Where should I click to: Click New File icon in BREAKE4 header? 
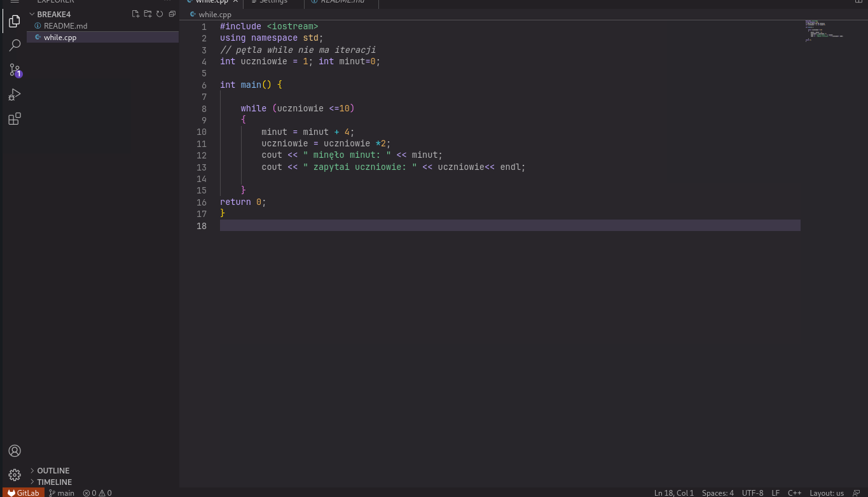pyautogui.click(x=135, y=14)
